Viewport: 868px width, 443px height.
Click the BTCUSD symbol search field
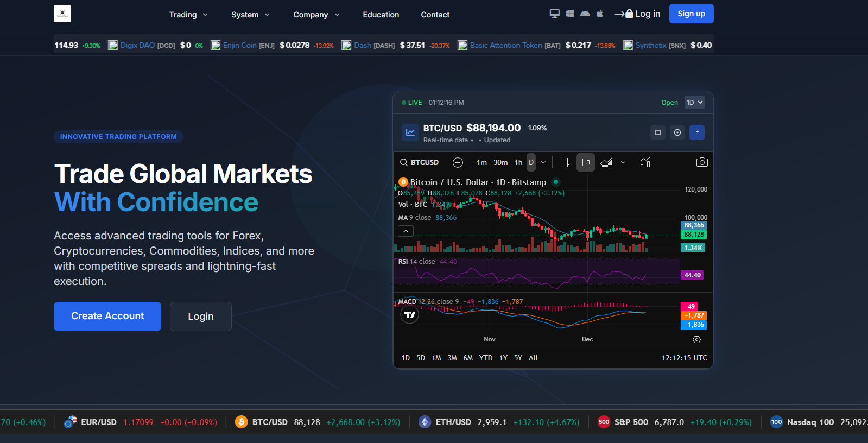[420, 162]
